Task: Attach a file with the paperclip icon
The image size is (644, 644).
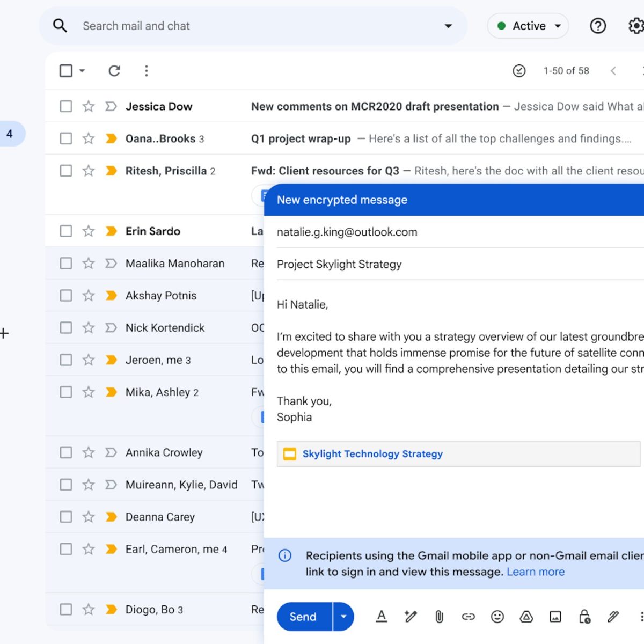Action: [x=439, y=617]
